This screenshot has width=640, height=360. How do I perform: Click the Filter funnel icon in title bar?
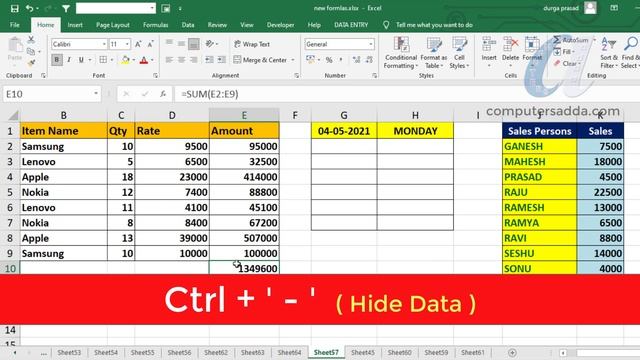[x=66, y=8]
